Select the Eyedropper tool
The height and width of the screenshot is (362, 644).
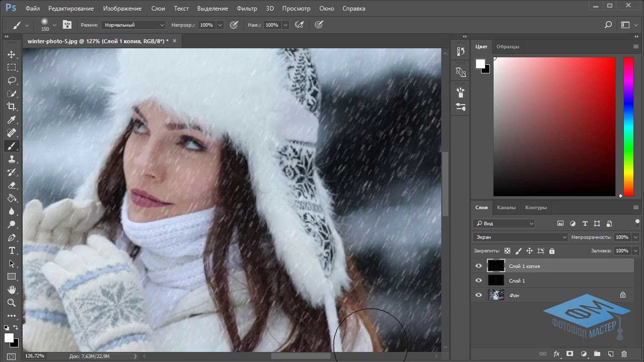12,120
